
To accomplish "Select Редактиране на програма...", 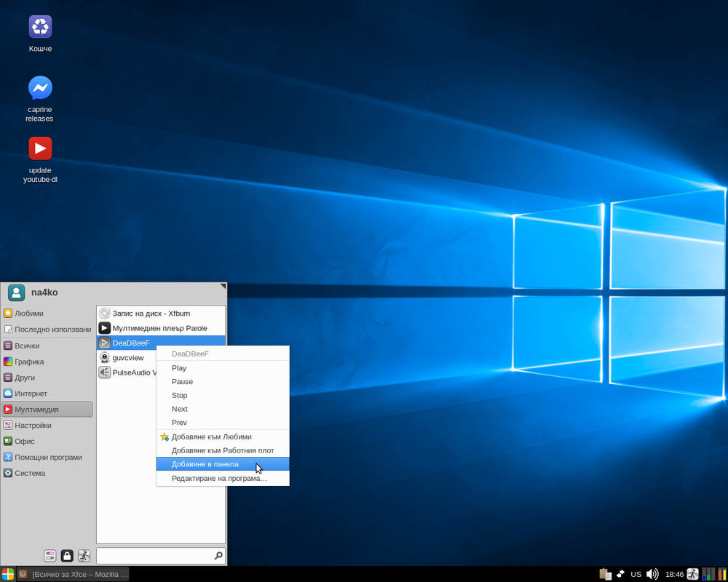I will pos(223,479).
